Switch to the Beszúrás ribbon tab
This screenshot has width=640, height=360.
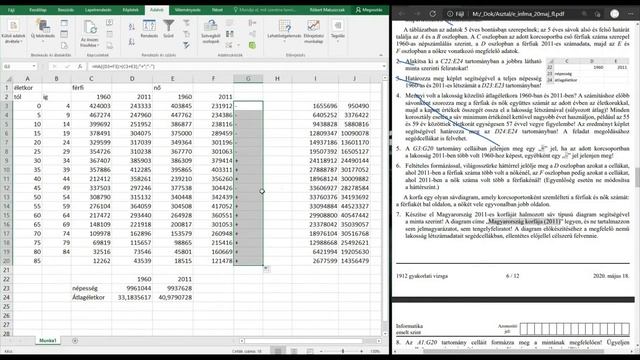[x=65, y=10]
